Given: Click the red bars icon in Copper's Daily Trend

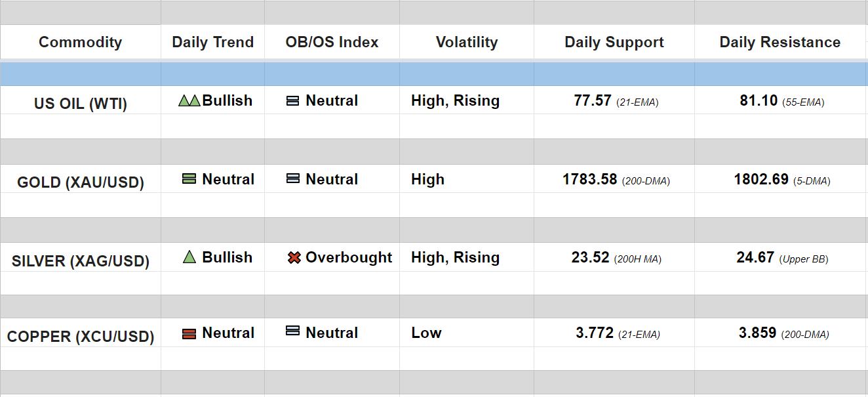Looking at the screenshot, I should coord(189,334).
